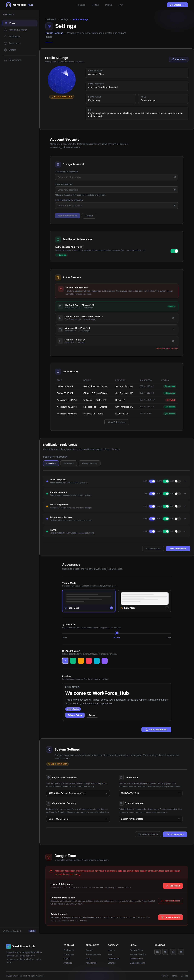Expand the Leave Requests row chevron
This screenshot has width=194, height=980.
(185, 481)
